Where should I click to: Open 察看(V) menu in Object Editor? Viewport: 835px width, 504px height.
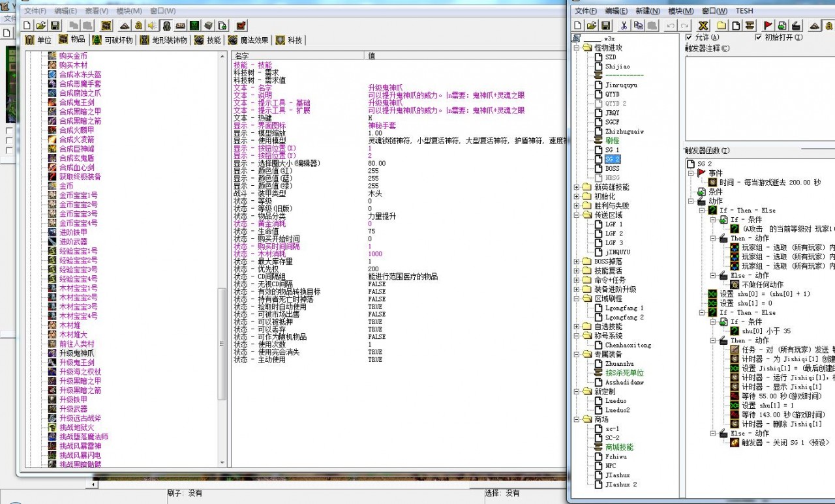97,11
